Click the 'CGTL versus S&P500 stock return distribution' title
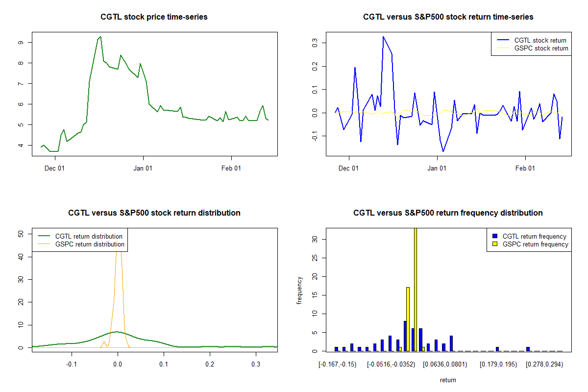Image resolution: width=588 pixels, height=392 pixels. (x=154, y=213)
